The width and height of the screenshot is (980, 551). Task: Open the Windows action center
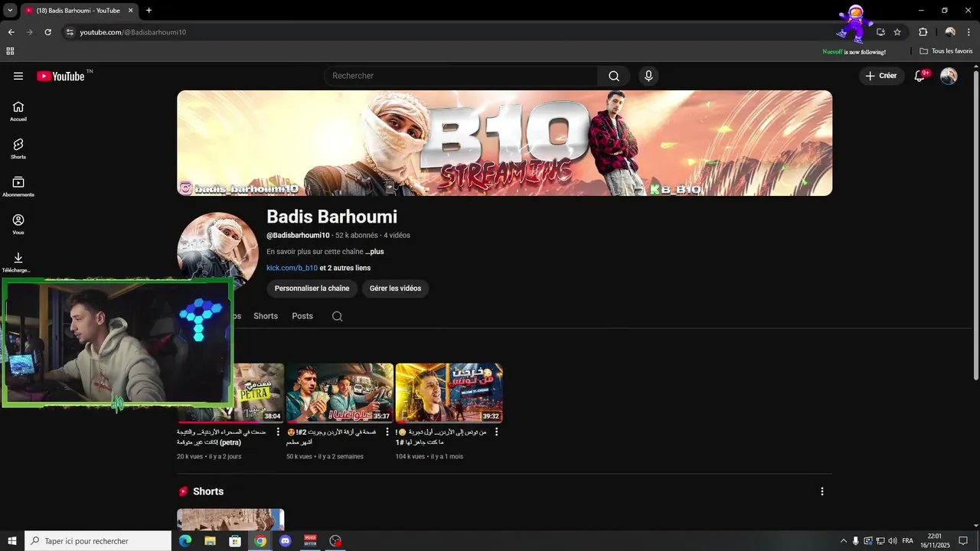(x=963, y=541)
